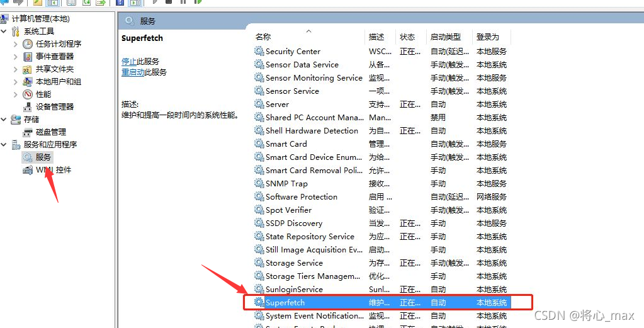Select 磁盘管理 in the tree
Image resolution: width=644 pixels, height=328 pixels.
[x=51, y=132]
